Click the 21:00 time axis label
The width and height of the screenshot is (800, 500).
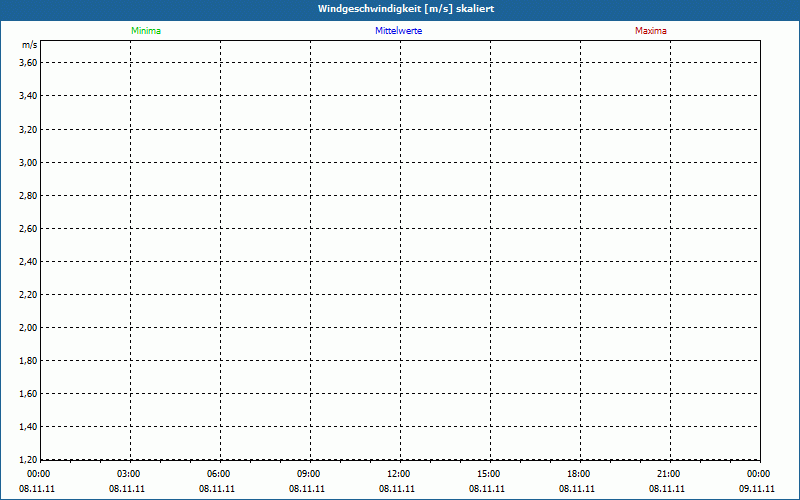pos(669,474)
